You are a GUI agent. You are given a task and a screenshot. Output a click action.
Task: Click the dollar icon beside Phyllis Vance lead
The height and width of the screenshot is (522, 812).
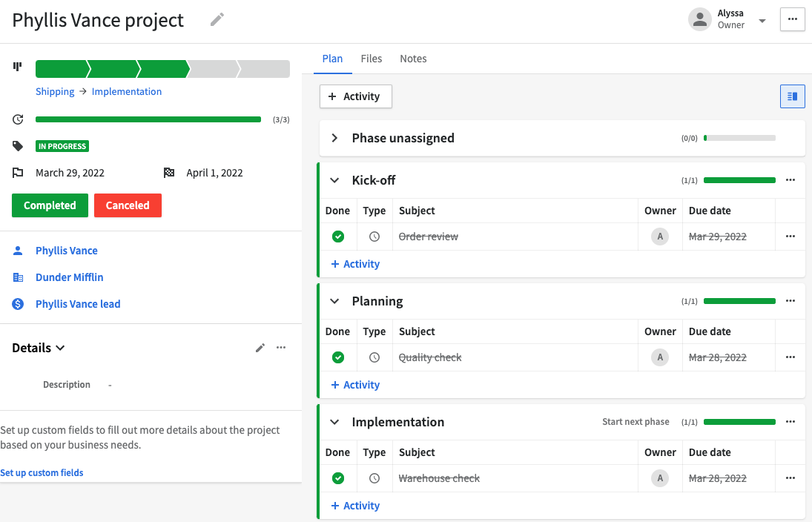pyautogui.click(x=17, y=303)
